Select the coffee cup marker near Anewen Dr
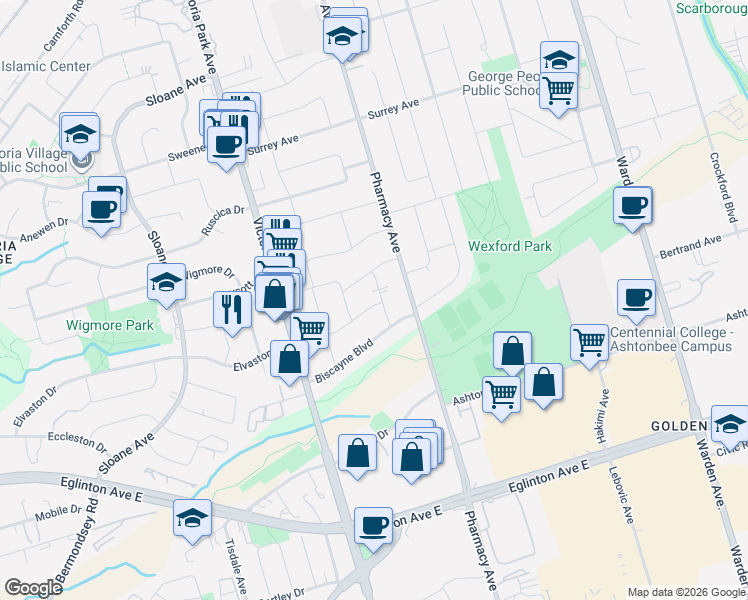The image size is (748, 600). click(x=101, y=211)
